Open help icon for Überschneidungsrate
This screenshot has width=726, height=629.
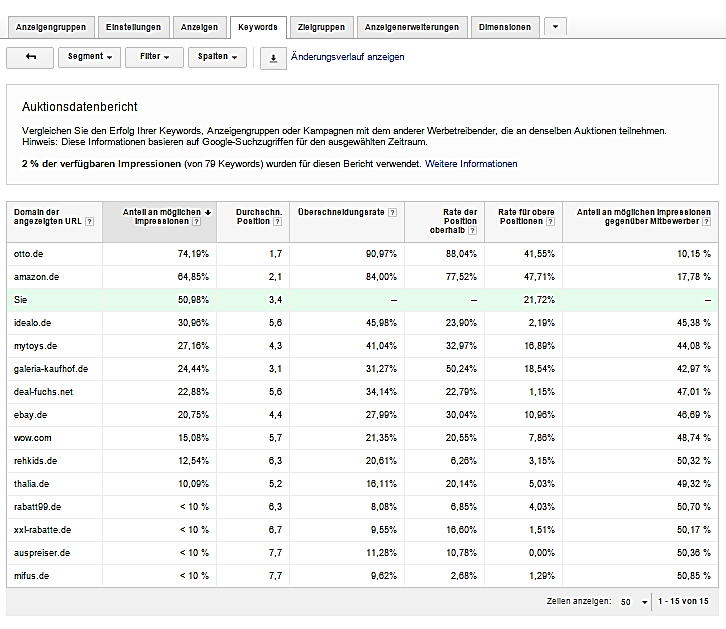(392, 212)
